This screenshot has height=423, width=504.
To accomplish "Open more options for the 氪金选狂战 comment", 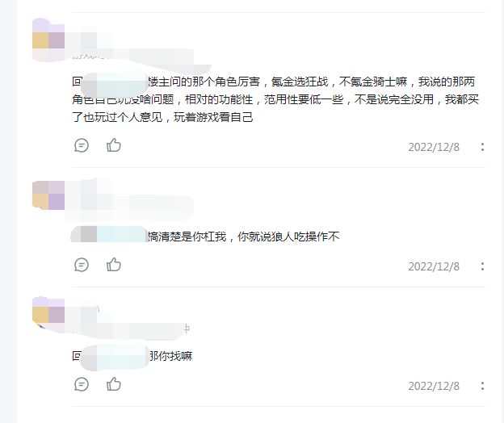I will [x=482, y=147].
